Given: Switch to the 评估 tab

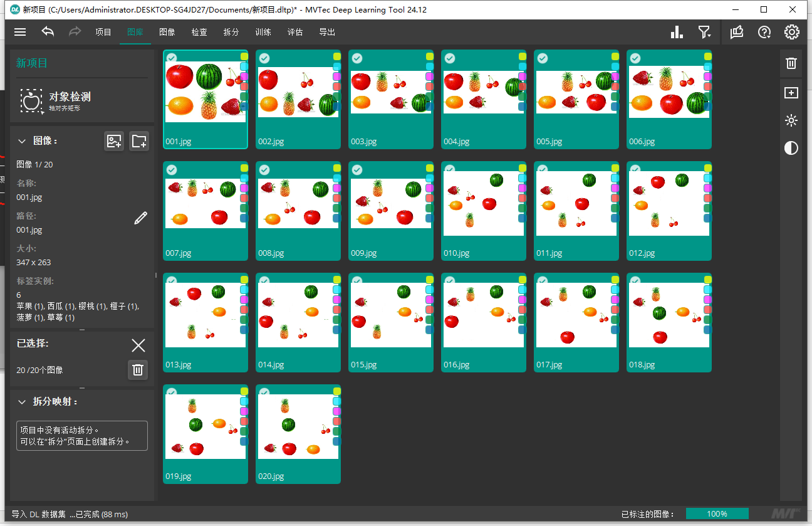Looking at the screenshot, I should (295, 32).
